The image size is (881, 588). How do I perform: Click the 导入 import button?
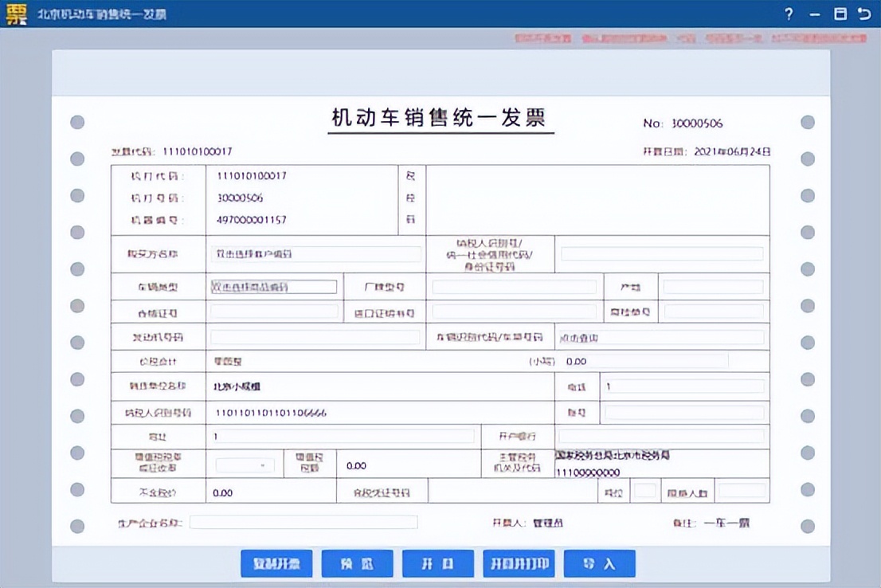tap(599, 563)
